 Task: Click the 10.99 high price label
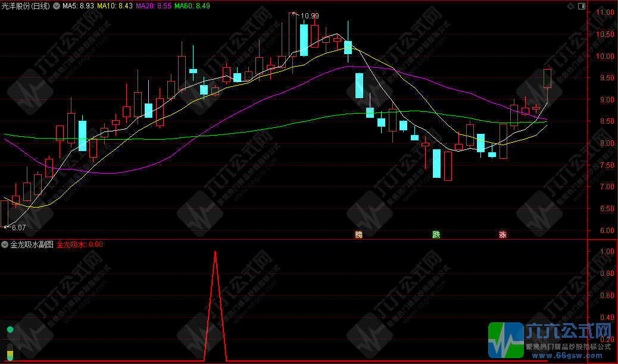click(x=310, y=16)
